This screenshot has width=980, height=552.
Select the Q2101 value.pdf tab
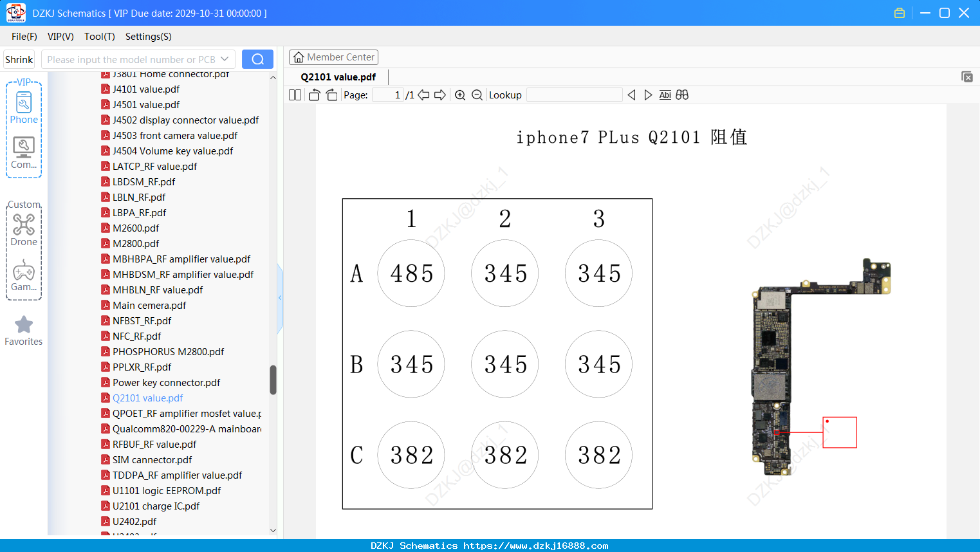338,77
